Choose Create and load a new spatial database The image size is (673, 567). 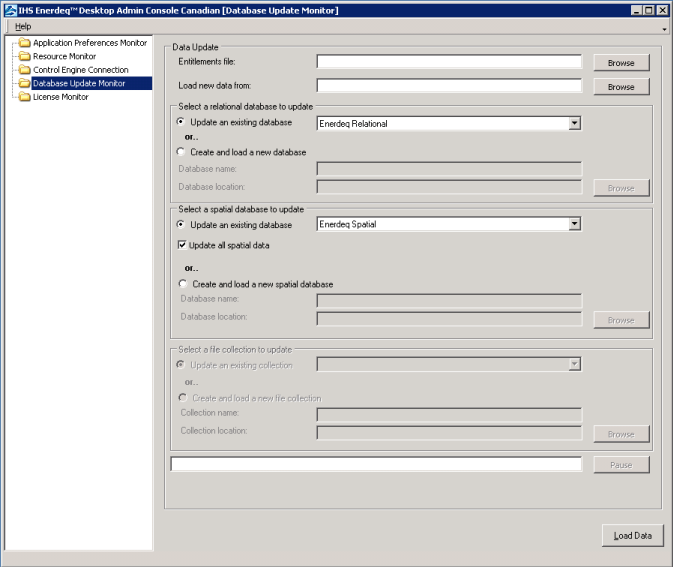pos(183,284)
